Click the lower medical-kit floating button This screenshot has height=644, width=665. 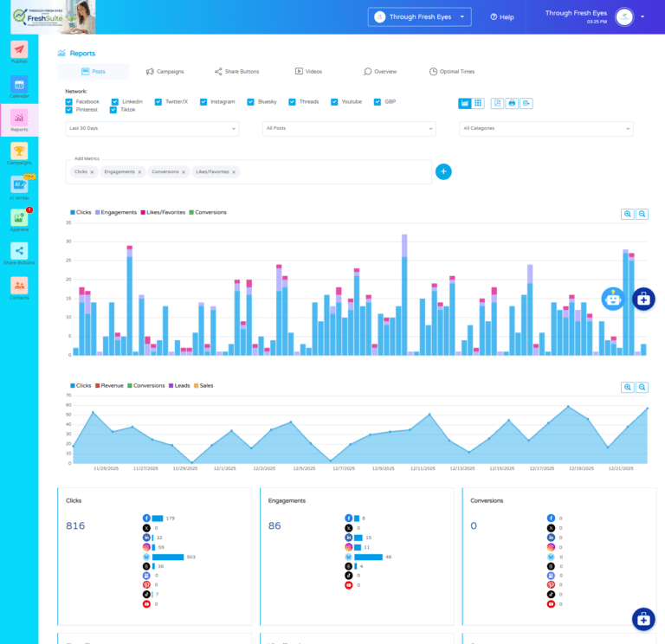pos(643,620)
